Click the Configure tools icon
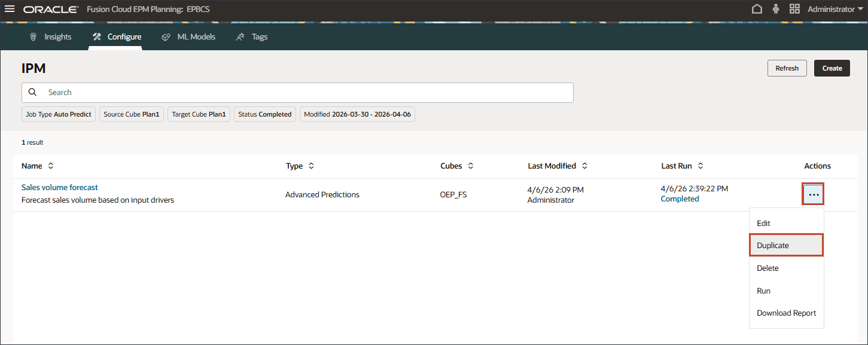 click(97, 37)
